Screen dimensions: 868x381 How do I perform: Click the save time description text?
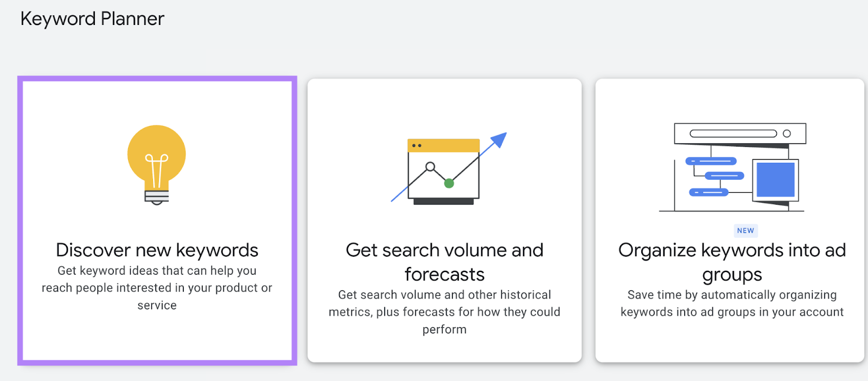731,303
